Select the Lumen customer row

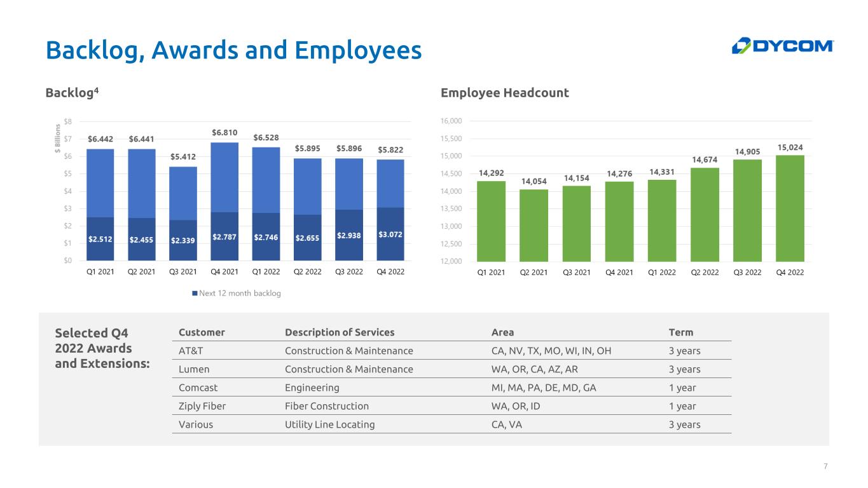[x=451, y=369]
